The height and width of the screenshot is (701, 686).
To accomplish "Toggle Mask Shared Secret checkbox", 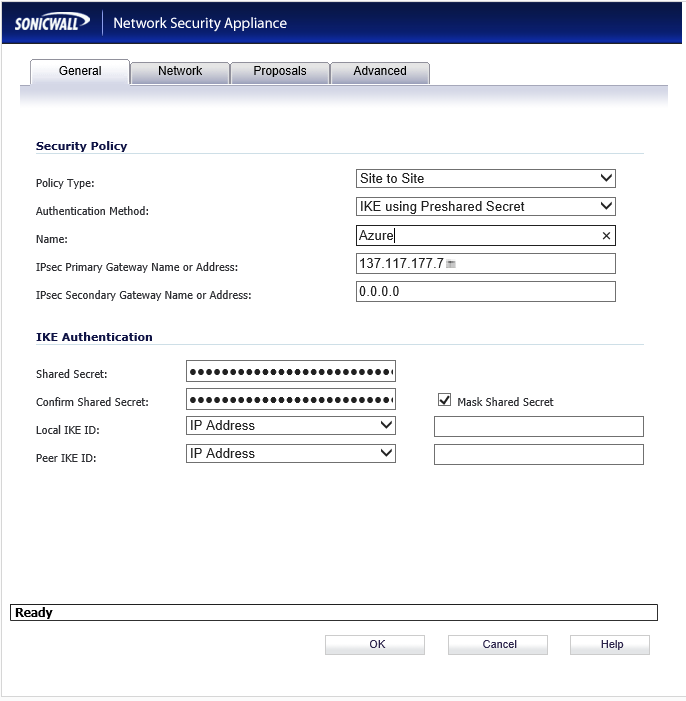I will (445, 400).
